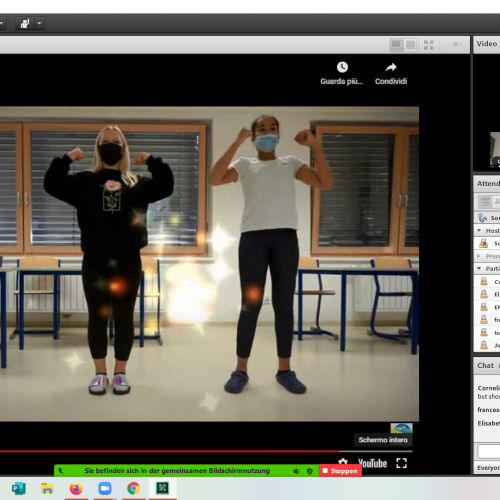Image resolution: width=500 pixels, height=500 pixels.
Task: Click the Attendees pod header
Action: (x=487, y=184)
